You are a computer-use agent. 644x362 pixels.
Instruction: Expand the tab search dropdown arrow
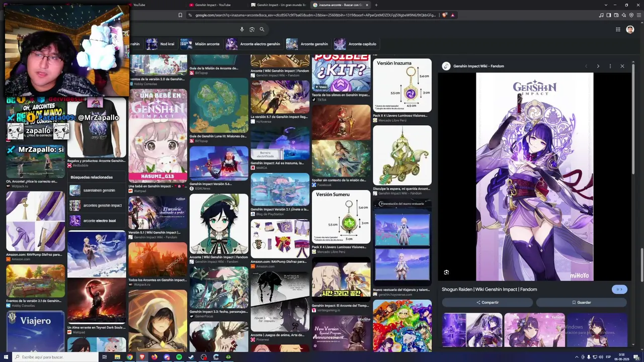coord(606,5)
